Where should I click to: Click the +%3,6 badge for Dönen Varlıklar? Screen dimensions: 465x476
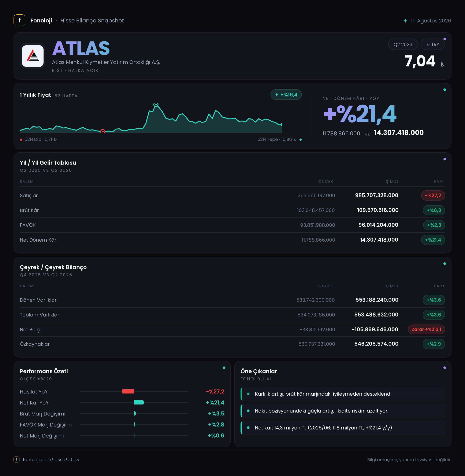[x=434, y=300]
